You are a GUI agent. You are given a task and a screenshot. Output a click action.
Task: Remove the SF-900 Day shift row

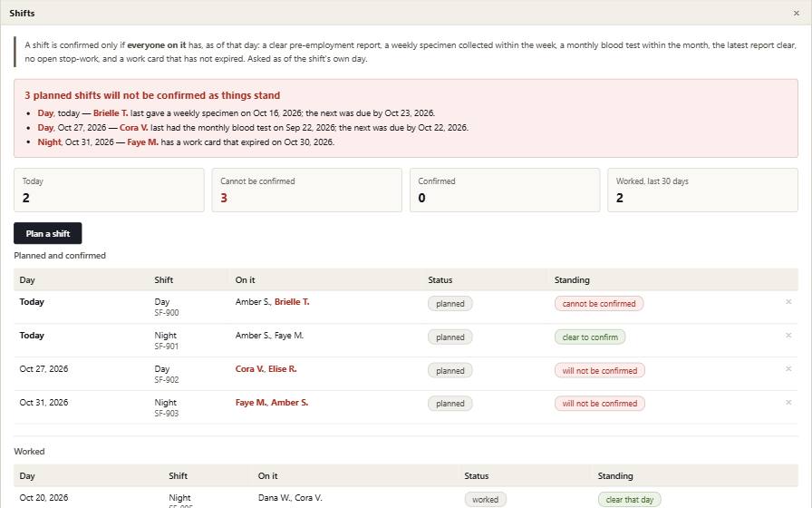788,302
